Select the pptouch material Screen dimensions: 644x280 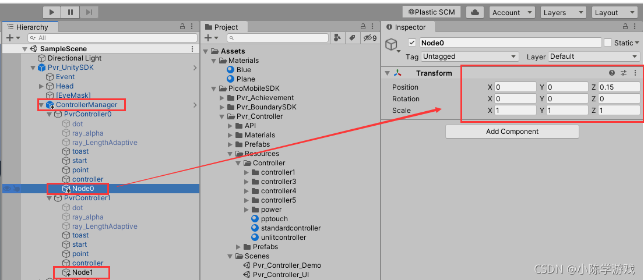(275, 219)
